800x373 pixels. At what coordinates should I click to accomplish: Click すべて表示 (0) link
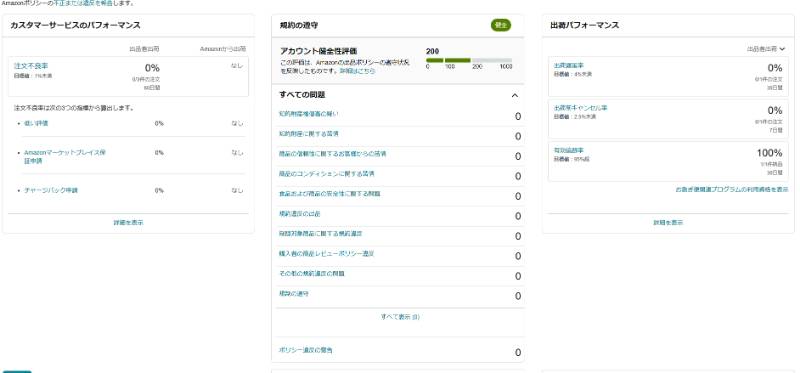click(x=400, y=317)
